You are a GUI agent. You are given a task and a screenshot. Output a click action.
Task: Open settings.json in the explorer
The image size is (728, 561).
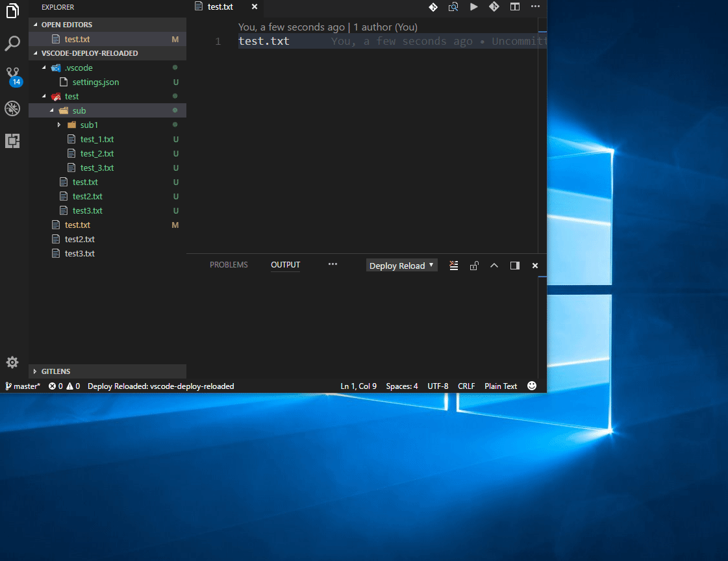pyautogui.click(x=107, y=82)
